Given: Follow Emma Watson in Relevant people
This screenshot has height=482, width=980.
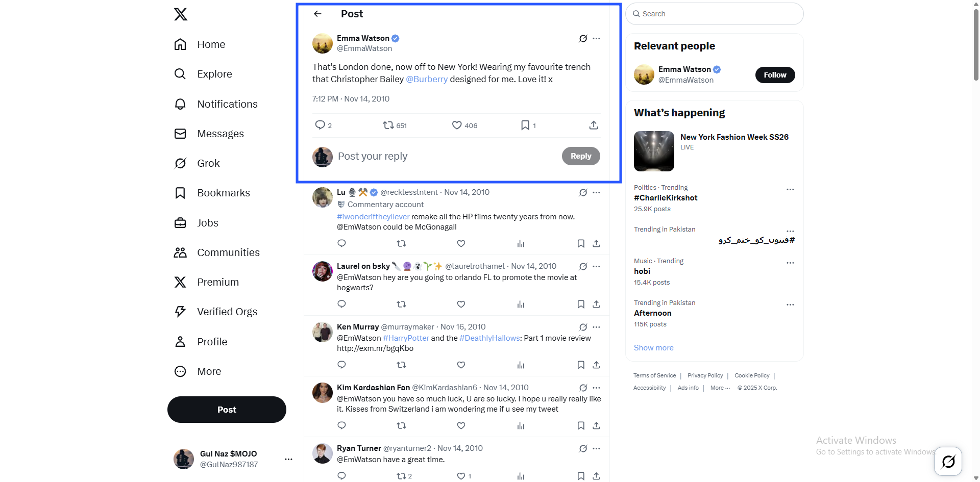Looking at the screenshot, I should tap(775, 75).
